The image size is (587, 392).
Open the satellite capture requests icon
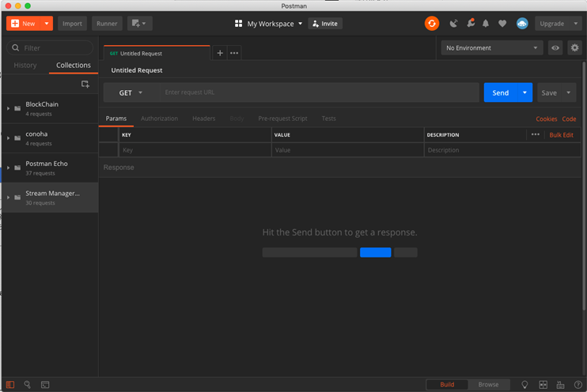coord(453,24)
